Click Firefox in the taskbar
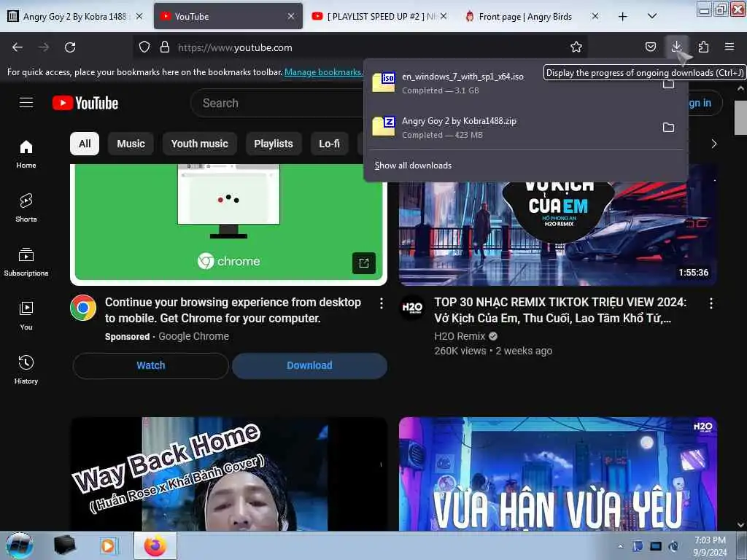 (155, 545)
